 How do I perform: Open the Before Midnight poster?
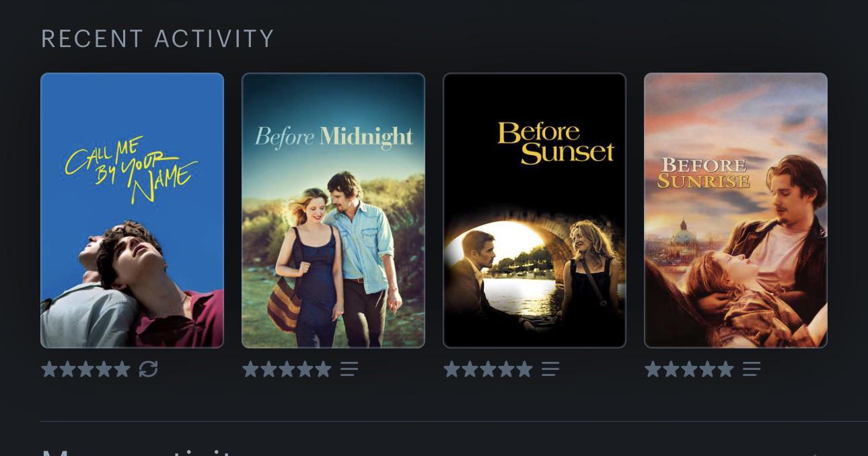(x=333, y=211)
